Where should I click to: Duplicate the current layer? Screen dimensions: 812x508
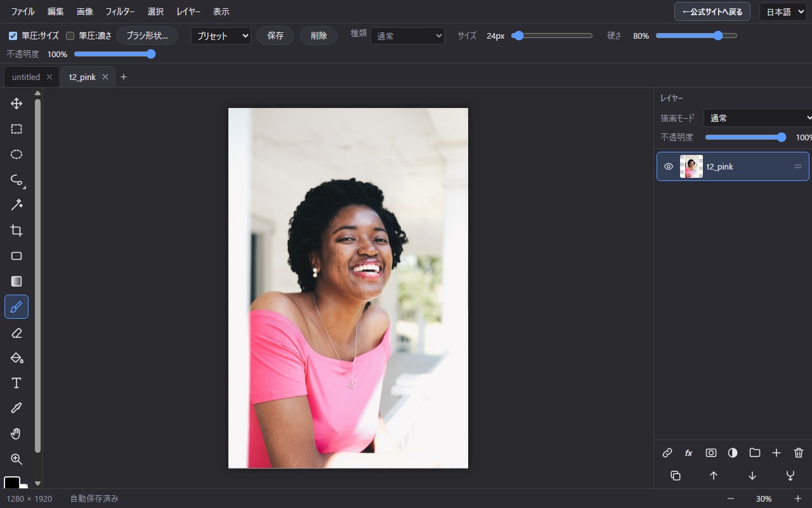pos(676,476)
